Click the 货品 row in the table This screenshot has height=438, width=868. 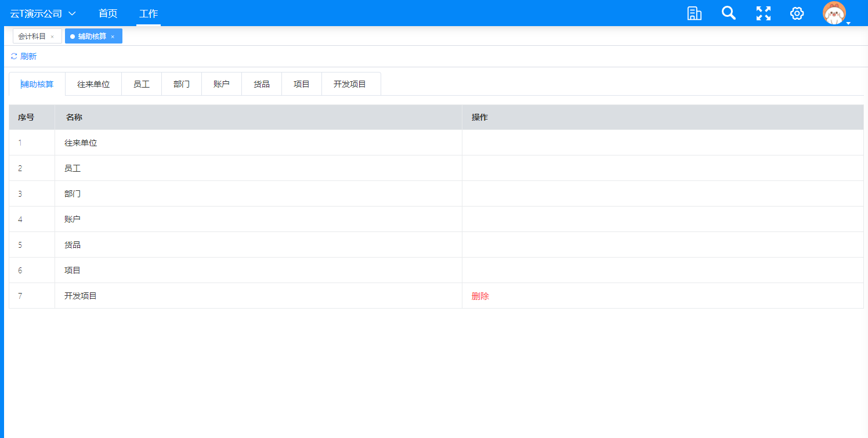(73, 245)
